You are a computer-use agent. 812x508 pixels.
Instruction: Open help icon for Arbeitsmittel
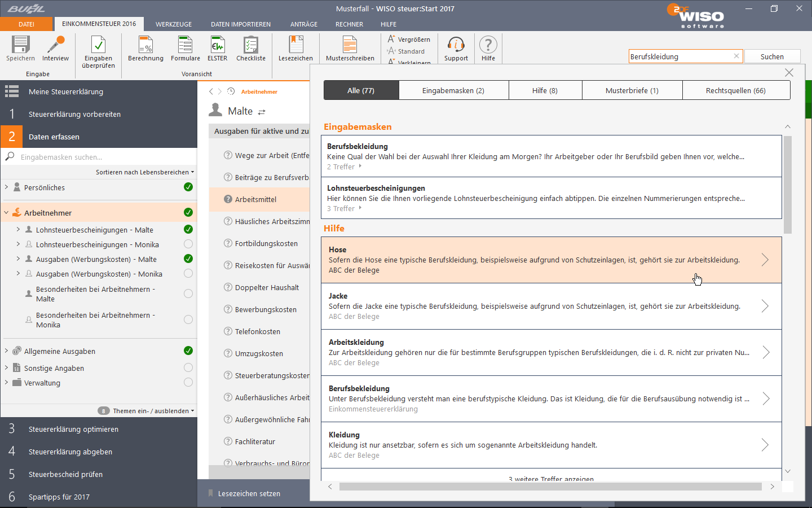point(228,199)
